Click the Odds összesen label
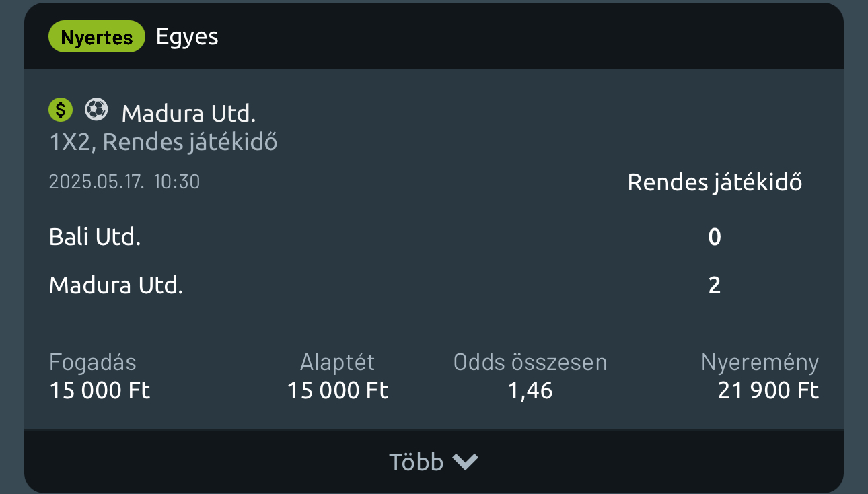The width and height of the screenshot is (868, 494). point(530,363)
